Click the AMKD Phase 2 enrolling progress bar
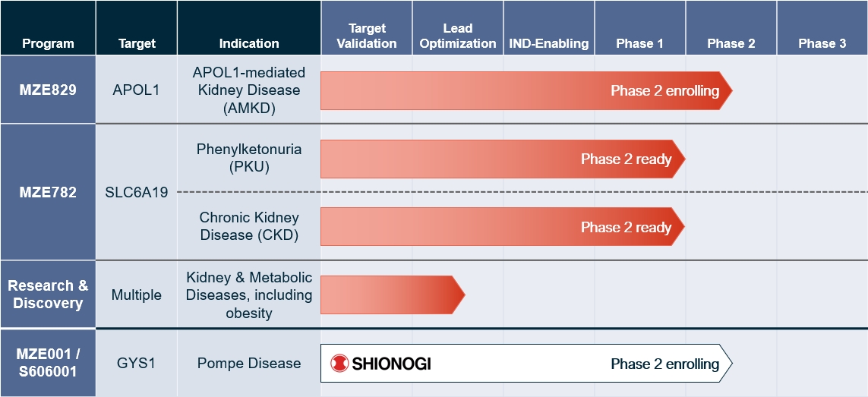 [526, 90]
